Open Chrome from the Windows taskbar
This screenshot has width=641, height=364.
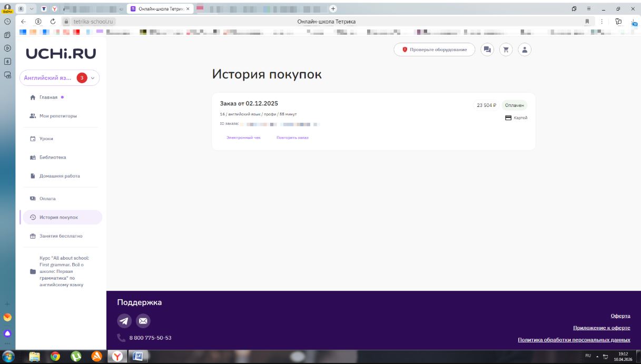click(x=55, y=357)
